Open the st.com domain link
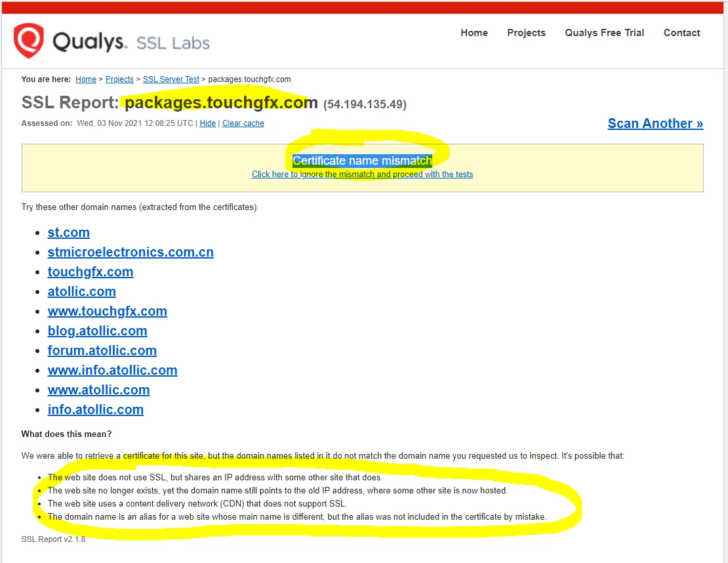This screenshot has height=563, width=728. 69,232
